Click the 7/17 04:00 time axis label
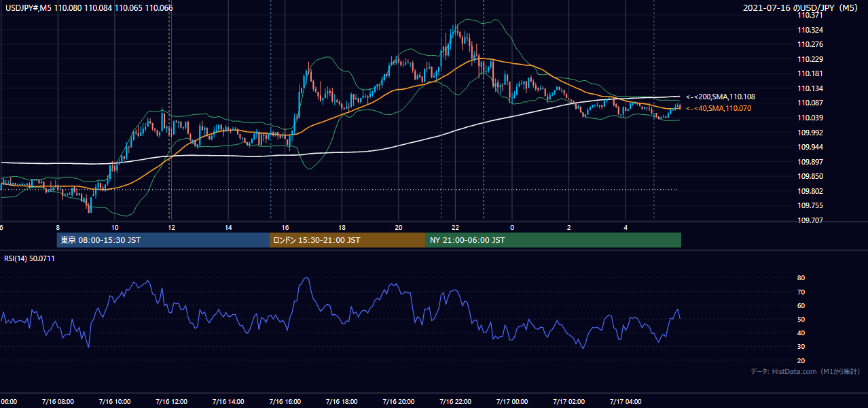 click(x=626, y=401)
